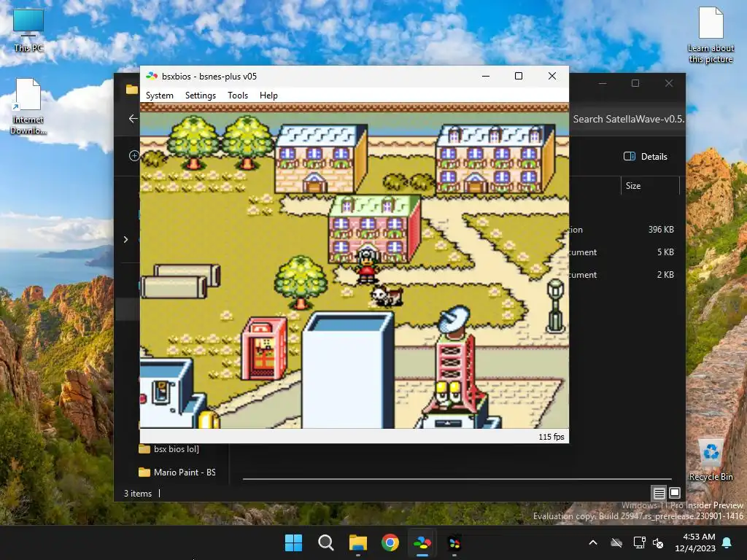The height and width of the screenshot is (560, 747).
Task: Expand the File Explorer navigation chevron
Action: [125, 239]
